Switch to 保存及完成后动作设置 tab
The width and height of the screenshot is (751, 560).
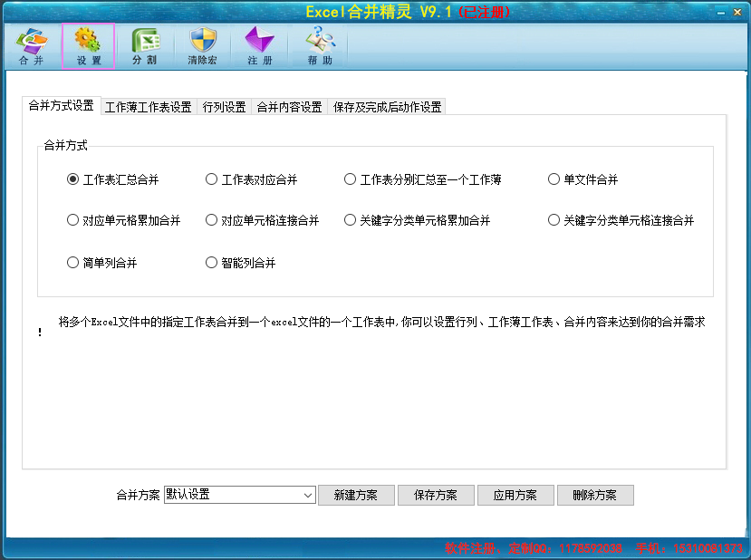(387, 107)
